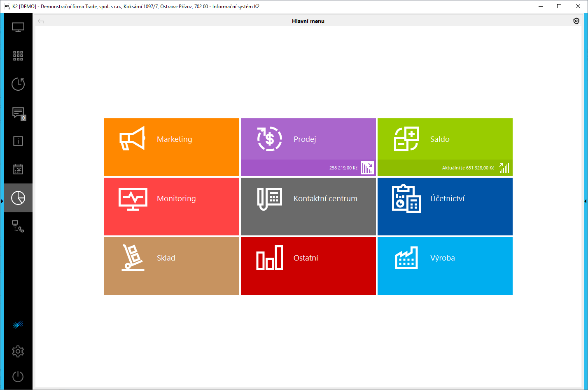Maximize the K2 window
Viewport: 588px width, 390px height.
point(559,6)
